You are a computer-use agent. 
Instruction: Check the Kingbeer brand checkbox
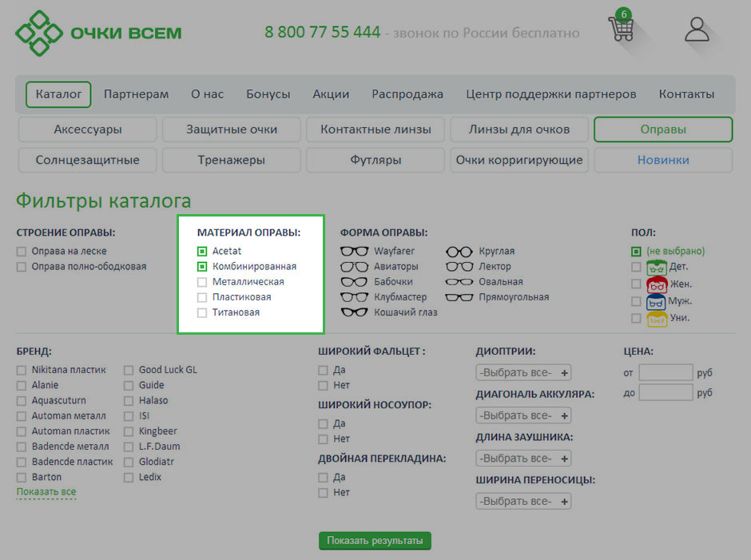[x=129, y=431]
